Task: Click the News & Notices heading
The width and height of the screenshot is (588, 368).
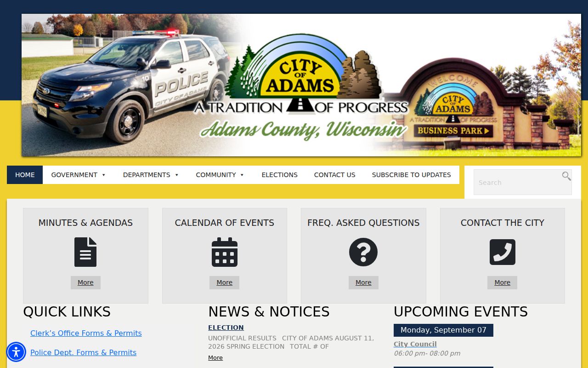Action: point(269,312)
